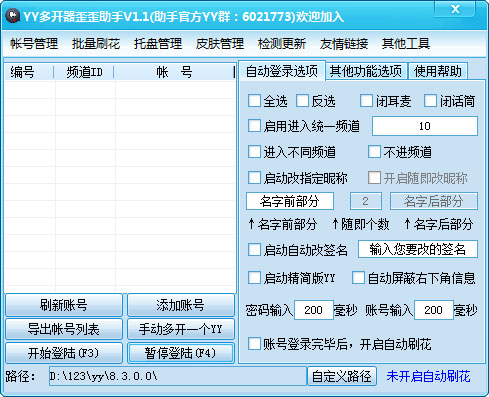Check 启用进入统一频道 option
Screen dimensions: 489x397
point(254,126)
